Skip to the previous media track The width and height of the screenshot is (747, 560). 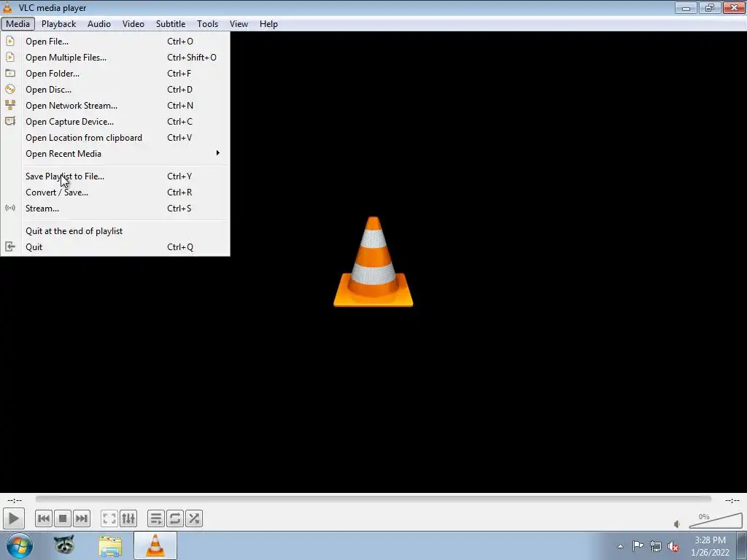[44, 518]
